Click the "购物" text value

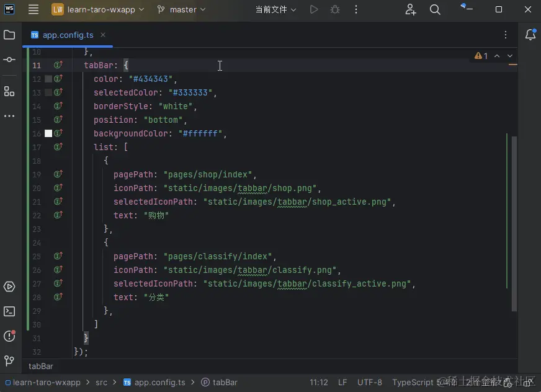pos(156,215)
